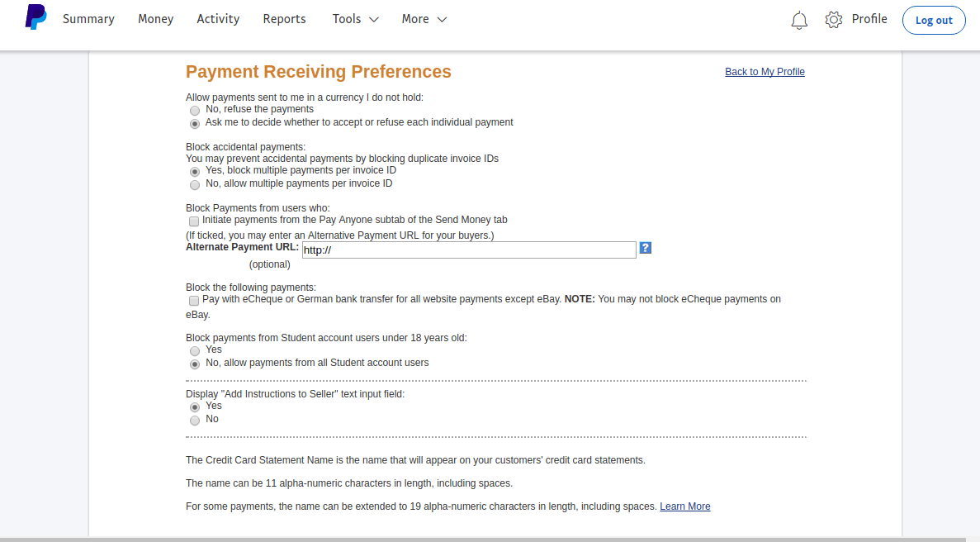Screen dimensions: 980x542
Task: Open the Reports section
Action: click(284, 18)
